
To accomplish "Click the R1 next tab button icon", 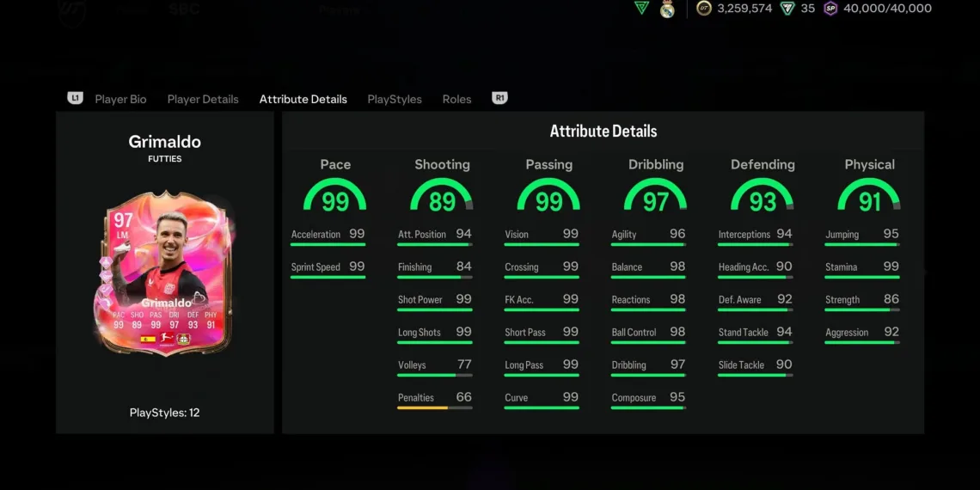I will 499,99.
